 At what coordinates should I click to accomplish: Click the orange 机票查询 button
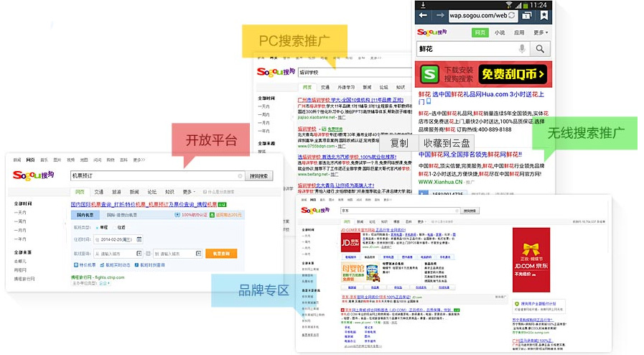point(221,254)
